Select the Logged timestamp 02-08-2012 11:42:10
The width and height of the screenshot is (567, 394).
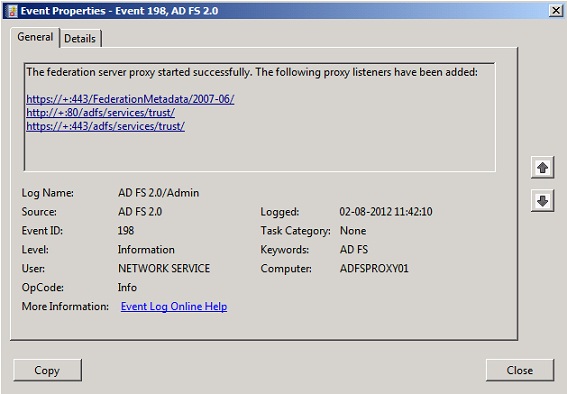point(386,212)
